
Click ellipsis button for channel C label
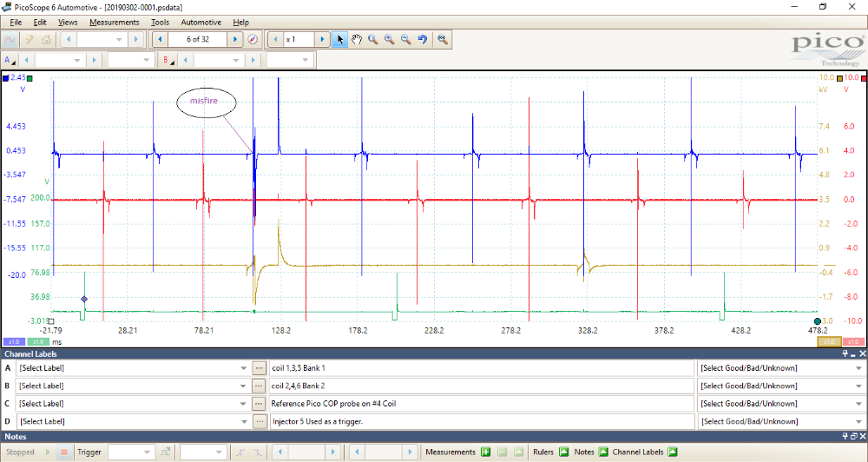tap(259, 404)
